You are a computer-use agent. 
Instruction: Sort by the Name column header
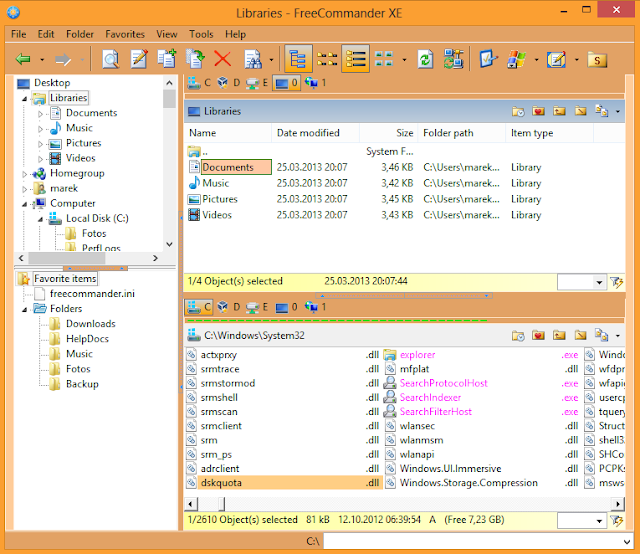pyautogui.click(x=228, y=133)
